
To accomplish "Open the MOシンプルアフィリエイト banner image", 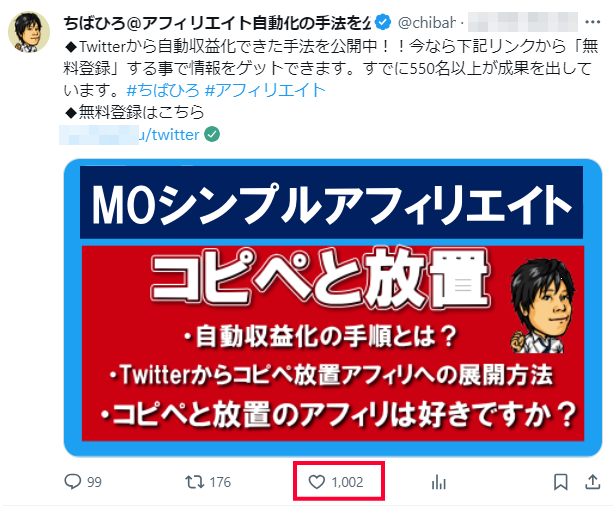I will (x=333, y=308).
